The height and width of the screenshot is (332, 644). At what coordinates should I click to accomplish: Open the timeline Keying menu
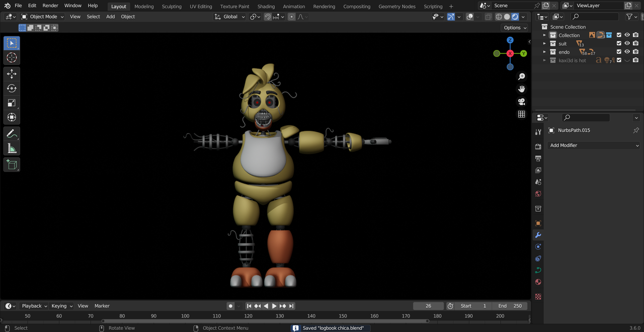(x=62, y=306)
